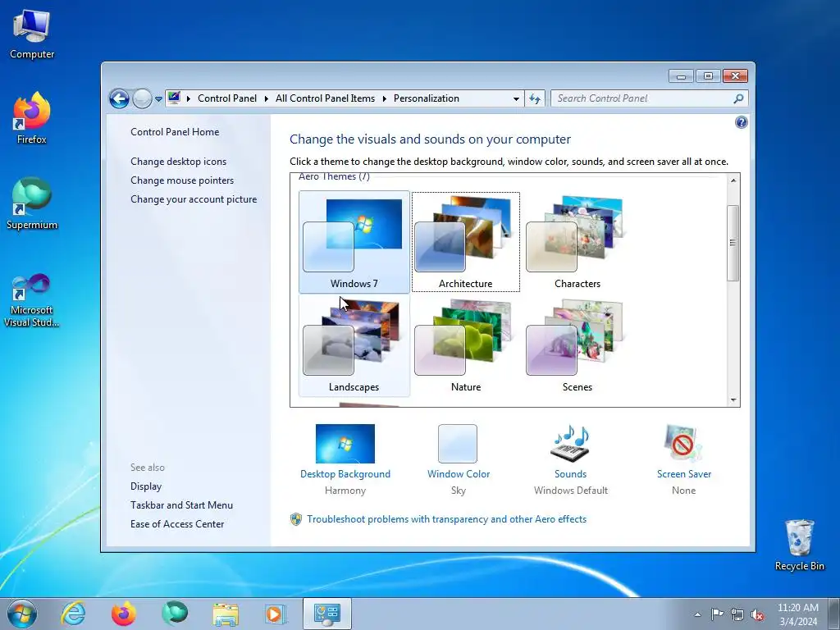Open Screen Saver settings icon

pos(683,444)
